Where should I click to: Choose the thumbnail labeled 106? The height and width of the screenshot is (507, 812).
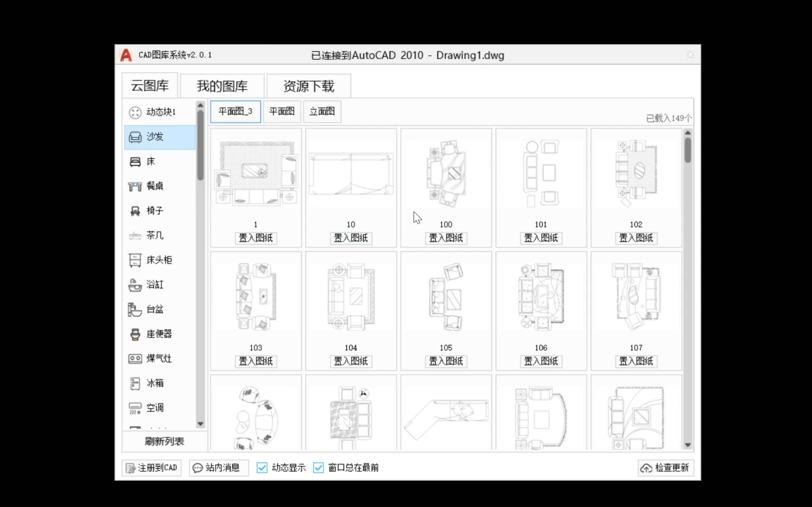[x=541, y=296]
